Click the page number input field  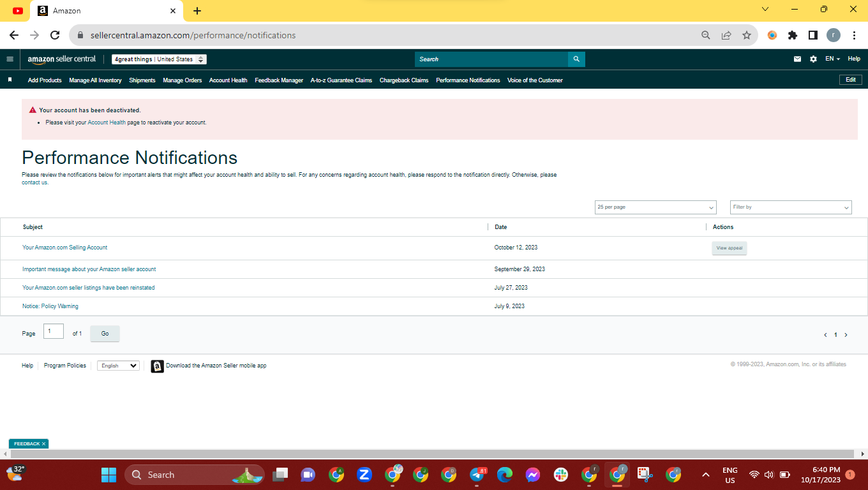54,331
